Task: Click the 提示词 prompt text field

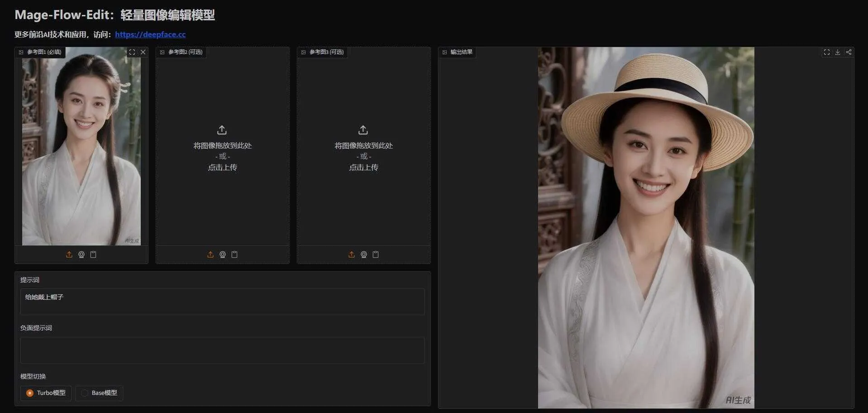Action: (x=222, y=302)
